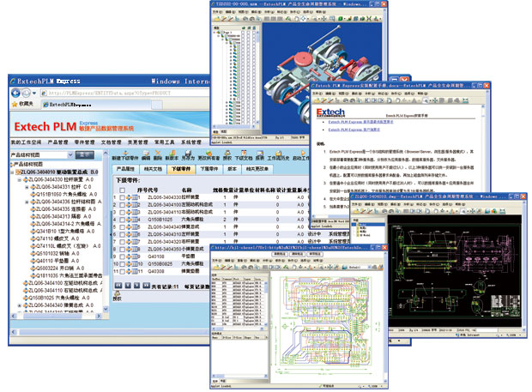Screen dimensions: 532x392
Task: Check the box for row 9 Q40108
Action: tap(122, 255)
